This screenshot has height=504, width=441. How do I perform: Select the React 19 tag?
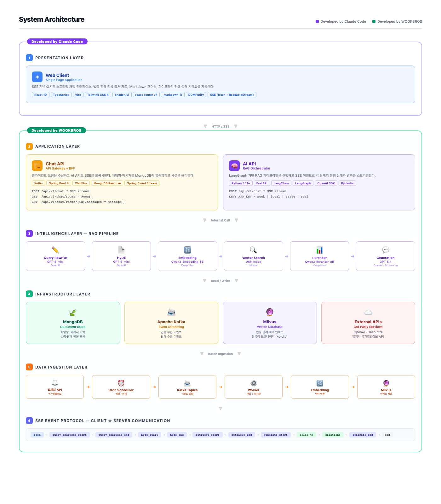pos(41,95)
